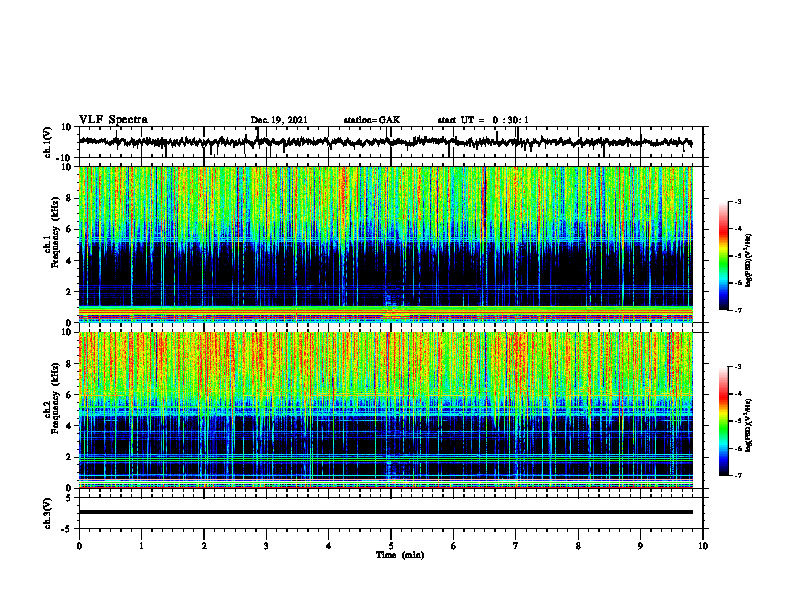Click time axis tick label "0"
This screenshot has height=612, width=792.
pyautogui.click(x=79, y=546)
